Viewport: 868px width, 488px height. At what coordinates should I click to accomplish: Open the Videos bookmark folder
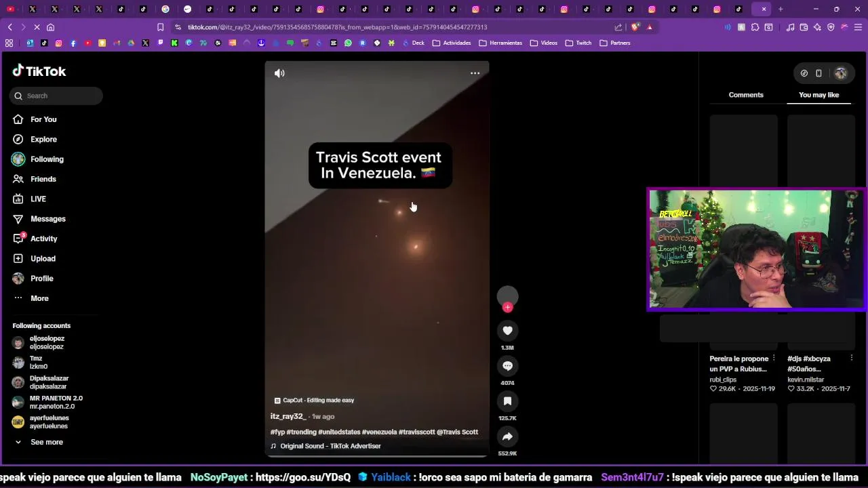[544, 43]
